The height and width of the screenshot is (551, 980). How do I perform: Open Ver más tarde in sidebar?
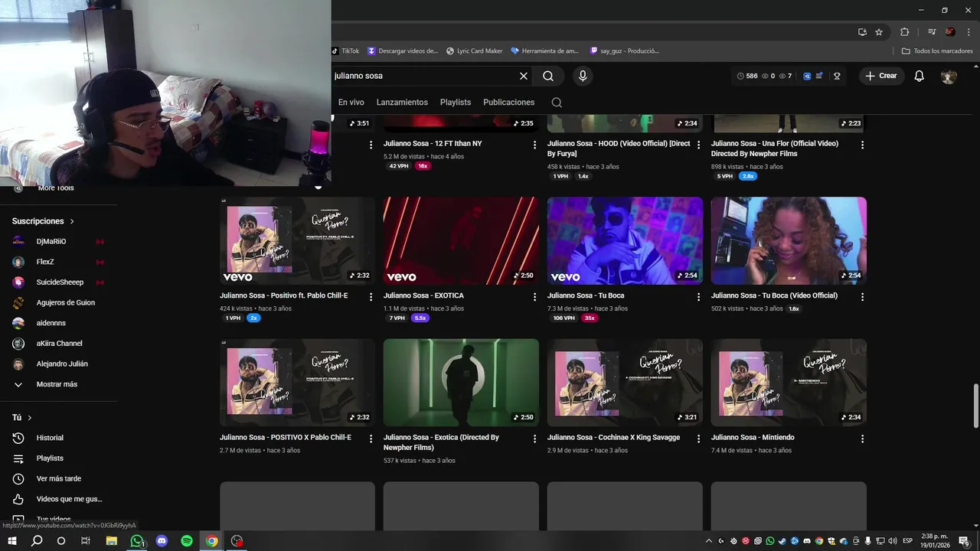pos(59,479)
